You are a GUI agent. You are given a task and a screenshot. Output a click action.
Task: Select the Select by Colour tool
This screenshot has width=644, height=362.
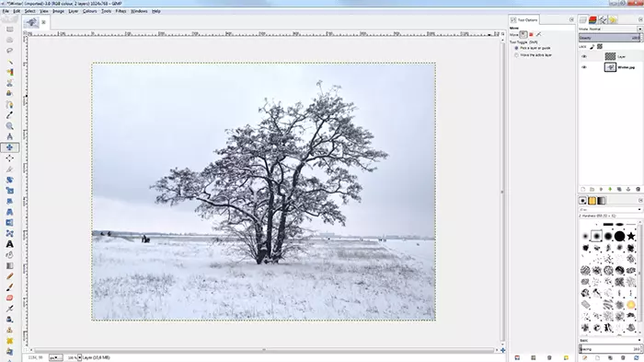[9, 72]
